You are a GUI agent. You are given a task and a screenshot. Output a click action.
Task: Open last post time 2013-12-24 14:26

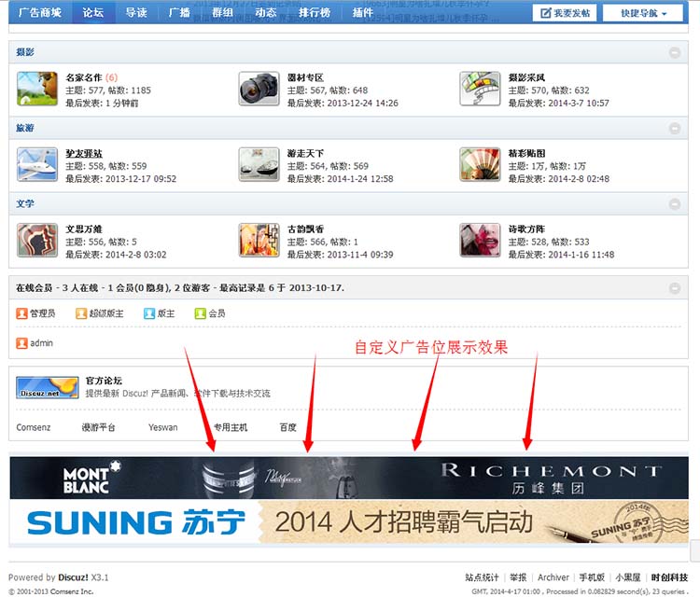(362, 104)
